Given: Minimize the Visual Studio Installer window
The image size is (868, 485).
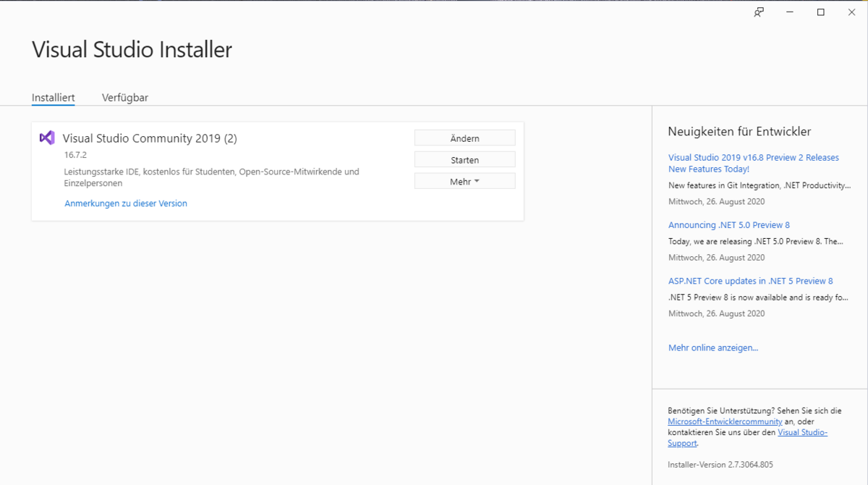Looking at the screenshot, I should pos(790,12).
